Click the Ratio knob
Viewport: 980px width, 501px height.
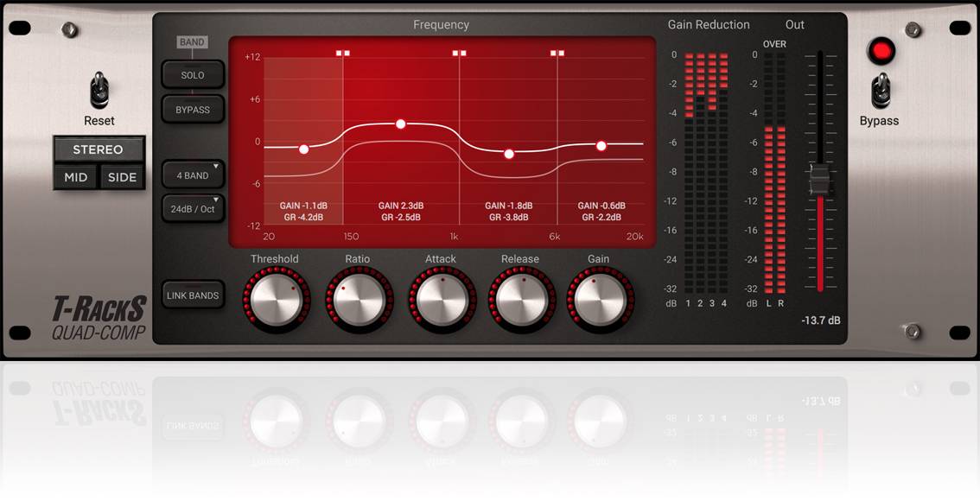(358, 300)
